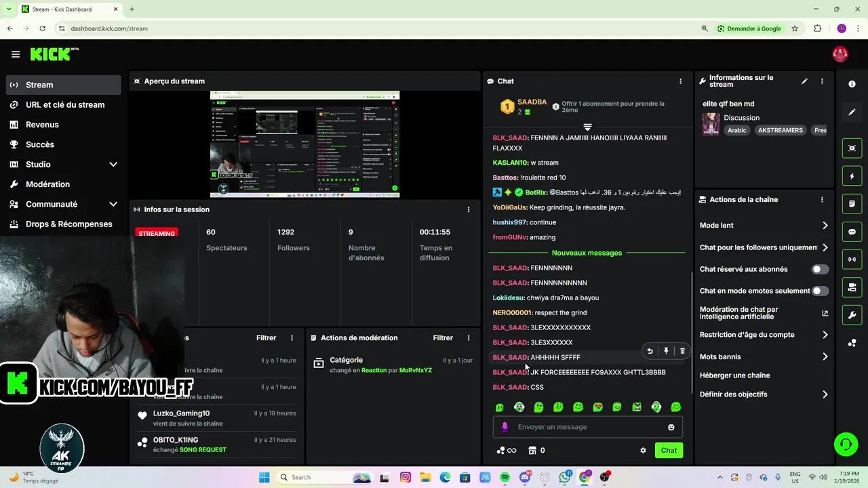Delete the AHHHHH SFFFF chat message
Viewport: 868px width, 488px height.
[682, 351]
